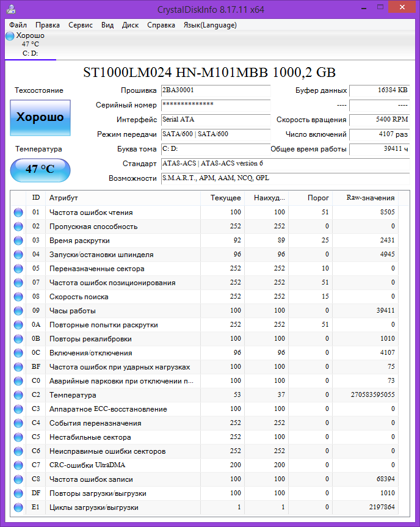The image size is (420, 527).
Task: Click the Число включений field 4107 раз
Action: click(x=379, y=134)
